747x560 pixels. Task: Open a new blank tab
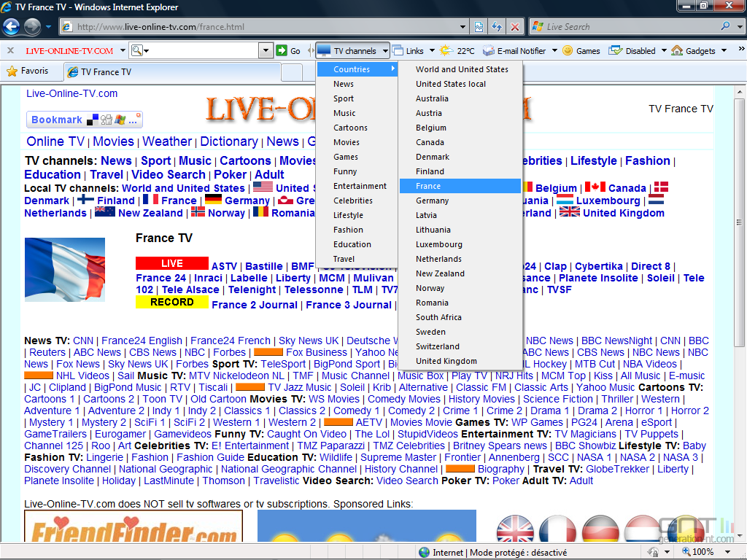[292, 72]
